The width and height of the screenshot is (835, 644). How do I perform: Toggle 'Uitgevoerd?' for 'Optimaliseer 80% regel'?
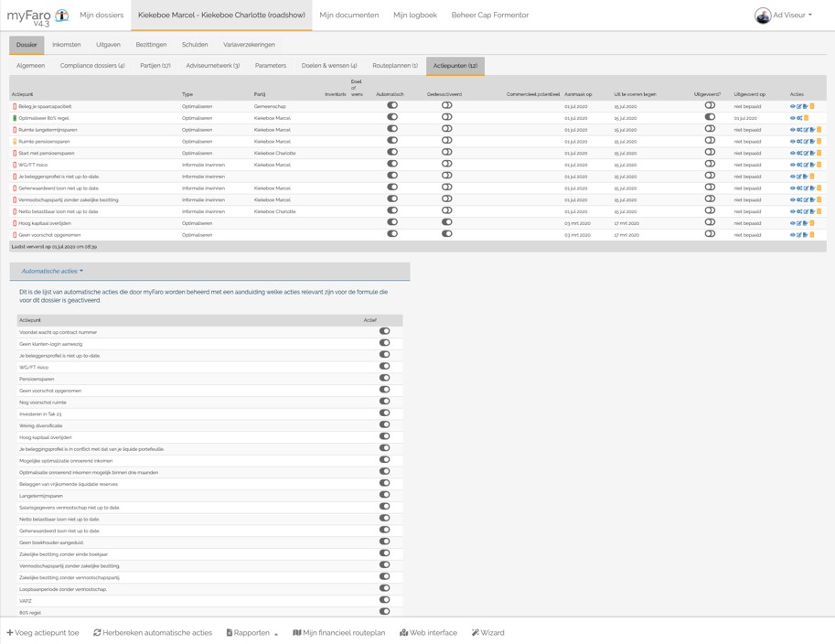pos(710,117)
